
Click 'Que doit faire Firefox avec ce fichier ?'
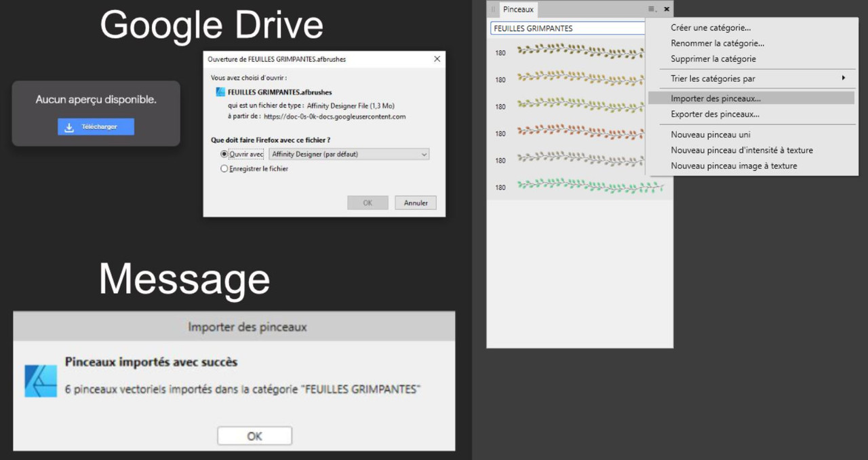point(271,140)
